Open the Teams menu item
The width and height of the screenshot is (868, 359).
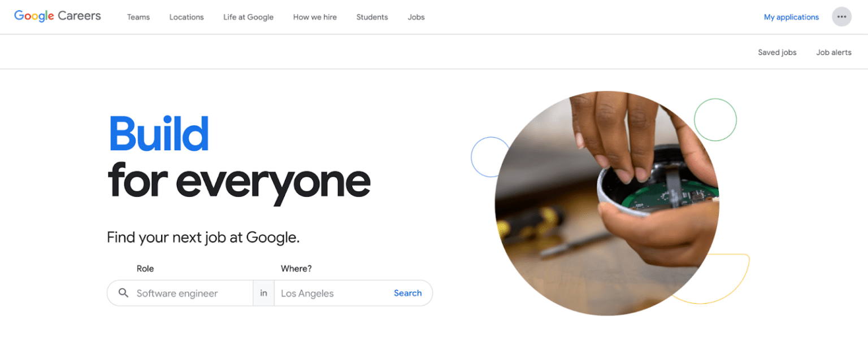click(138, 17)
